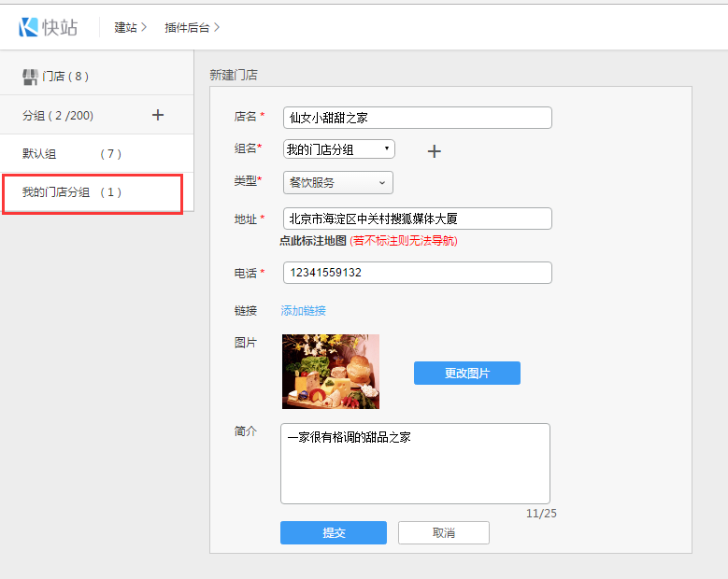
Task: Click the Kuaizhan logo icon
Action: click(x=28, y=27)
